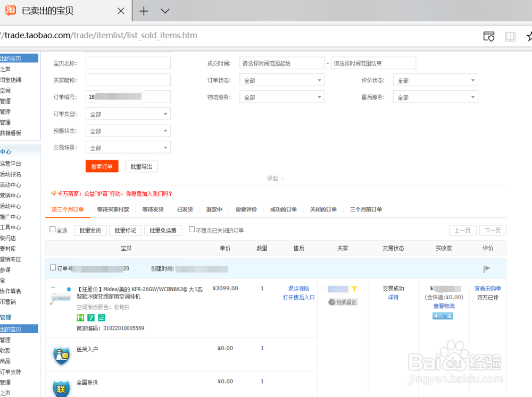Image resolution: width=532 pixels, height=397 pixels.
Task: Open the 千万商家 护苗 announcement link
Action: click(x=115, y=193)
